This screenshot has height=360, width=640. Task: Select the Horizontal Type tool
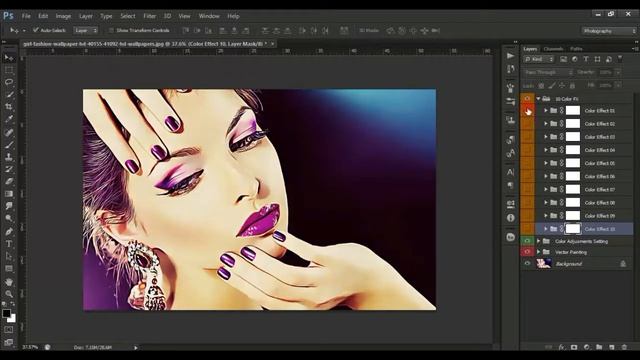coord(9,244)
